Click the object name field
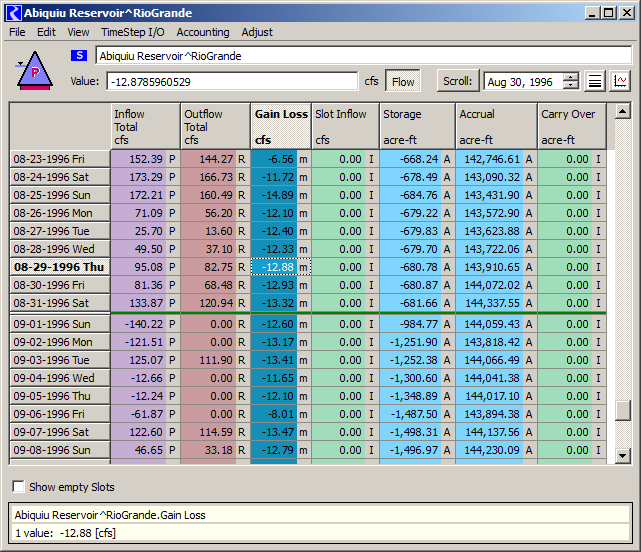 (364, 56)
